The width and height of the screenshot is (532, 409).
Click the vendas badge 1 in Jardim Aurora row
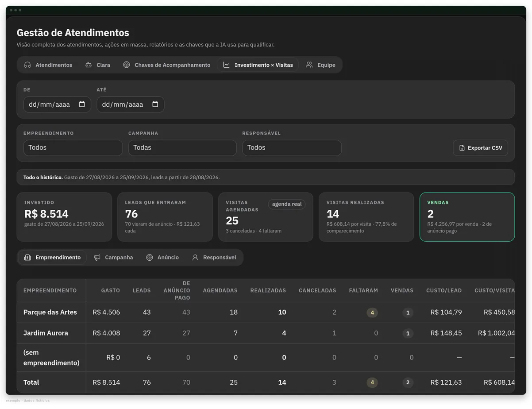point(408,333)
